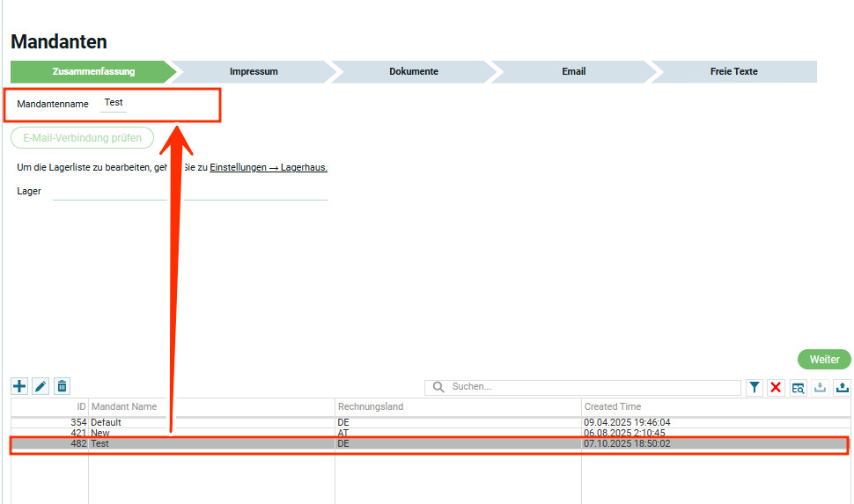Focus the Suchen search box
This screenshot has width=854, height=504.
(590, 387)
